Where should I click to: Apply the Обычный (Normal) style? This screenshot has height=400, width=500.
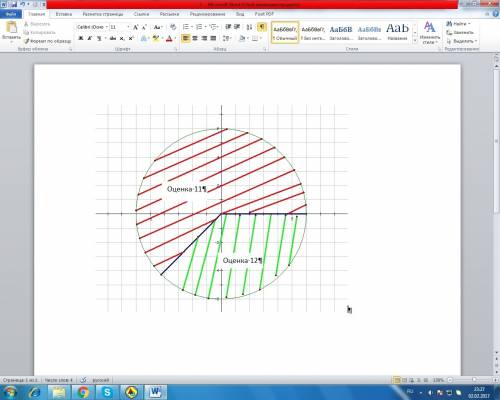tap(285, 32)
